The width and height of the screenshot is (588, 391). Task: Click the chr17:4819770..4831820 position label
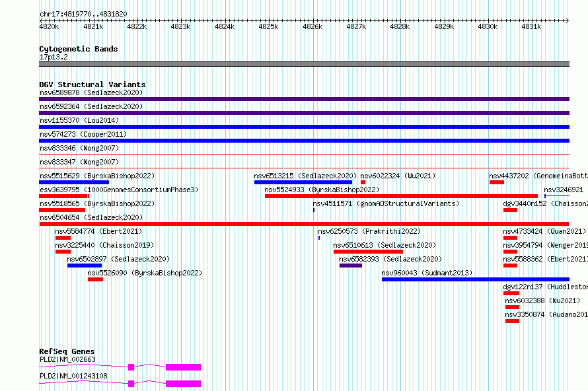[x=83, y=14]
